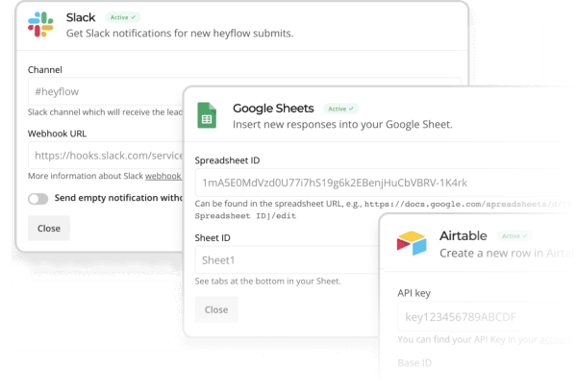Click 'See tabs at the bottom in your Sheet.'
Image resolution: width=577 pixels, height=392 pixels.
(x=267, y=282)
